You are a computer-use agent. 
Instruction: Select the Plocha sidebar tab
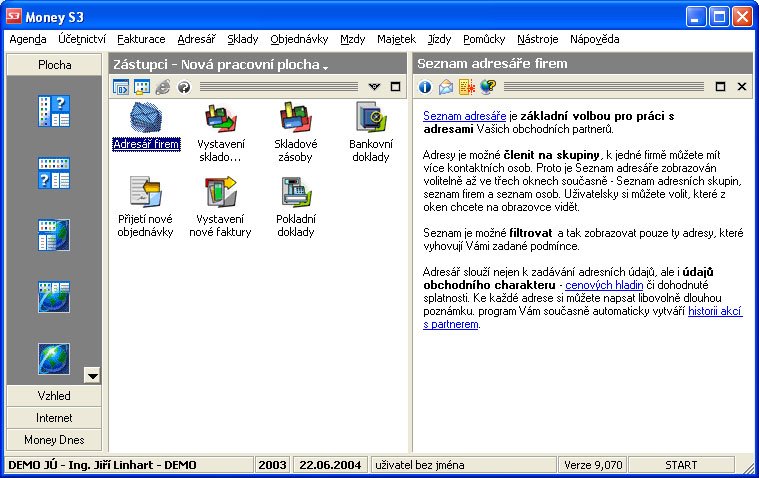coord(54,65)
